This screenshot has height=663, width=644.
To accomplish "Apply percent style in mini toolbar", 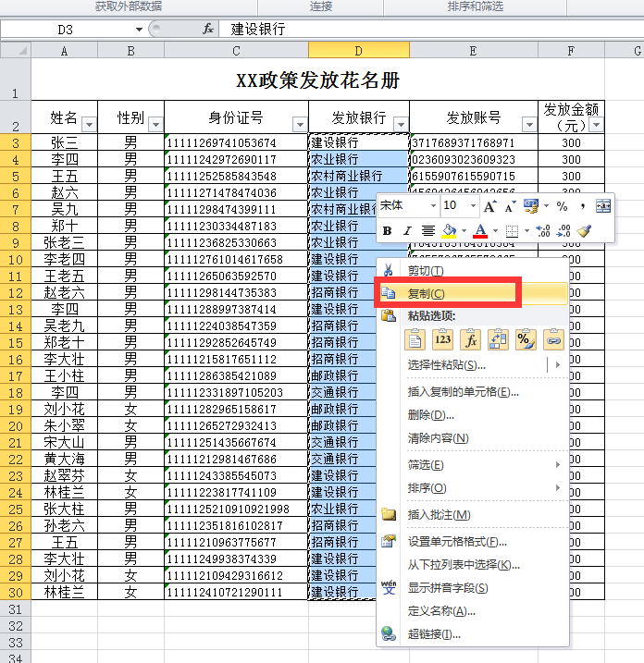I will coord(562,206).
